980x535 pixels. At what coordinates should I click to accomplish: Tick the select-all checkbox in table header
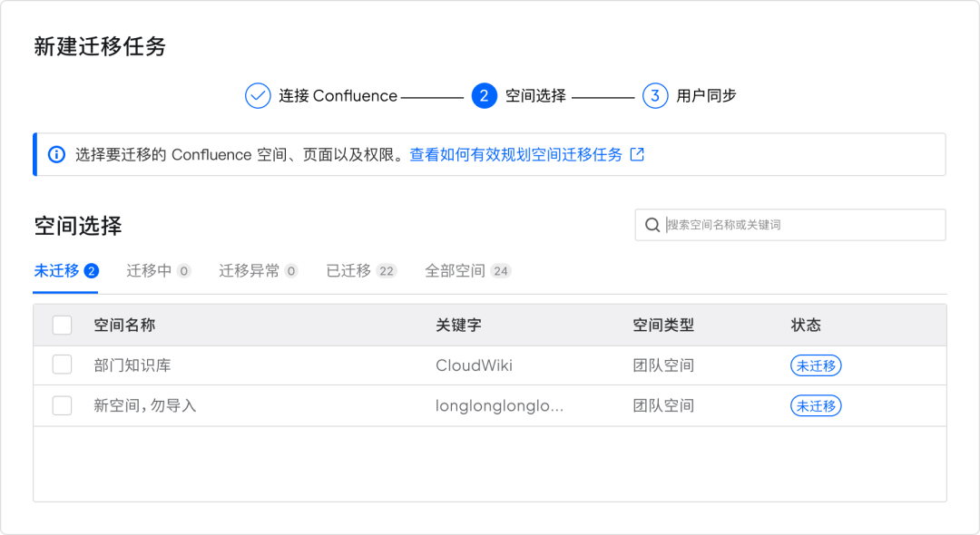coord(62,326)
